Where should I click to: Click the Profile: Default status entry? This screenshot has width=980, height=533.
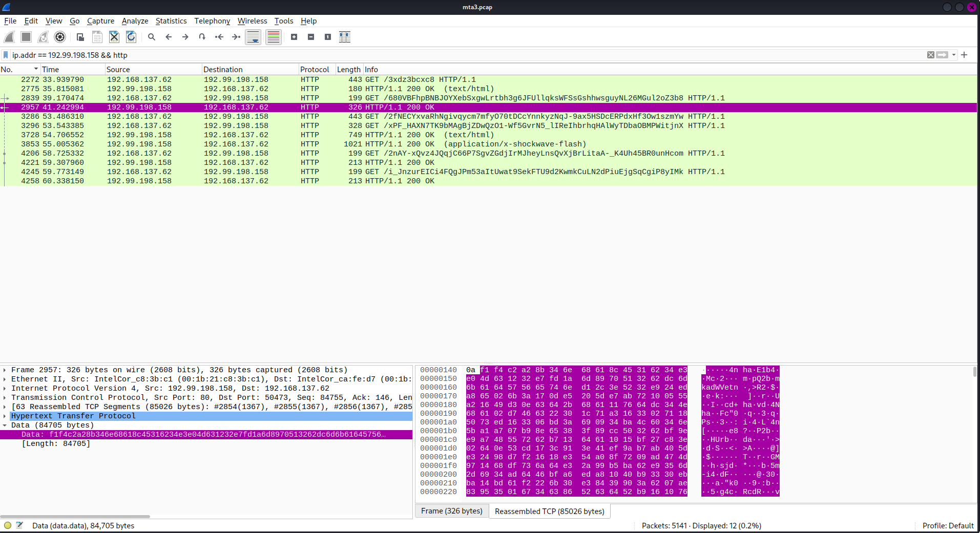pyautogui.click(x=948, y=525)
